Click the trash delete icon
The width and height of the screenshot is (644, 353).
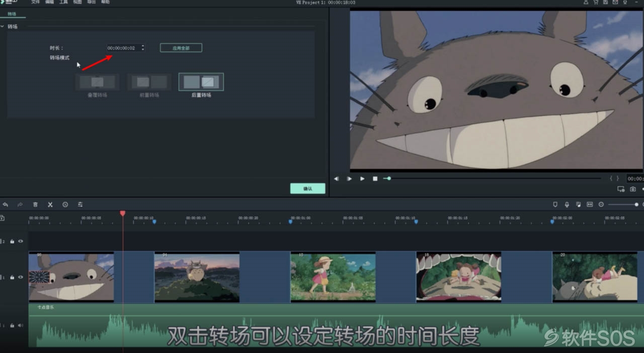coord(35,205)
